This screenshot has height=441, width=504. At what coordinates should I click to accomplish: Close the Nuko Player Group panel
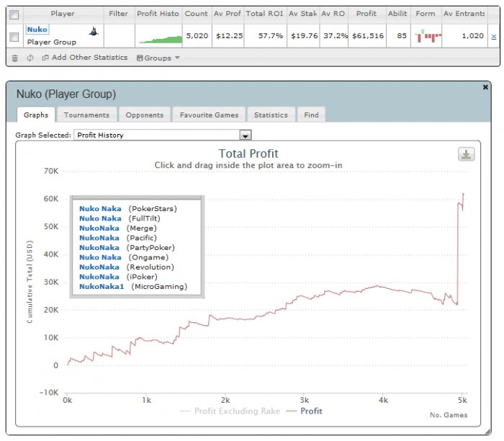pos(485,87)
